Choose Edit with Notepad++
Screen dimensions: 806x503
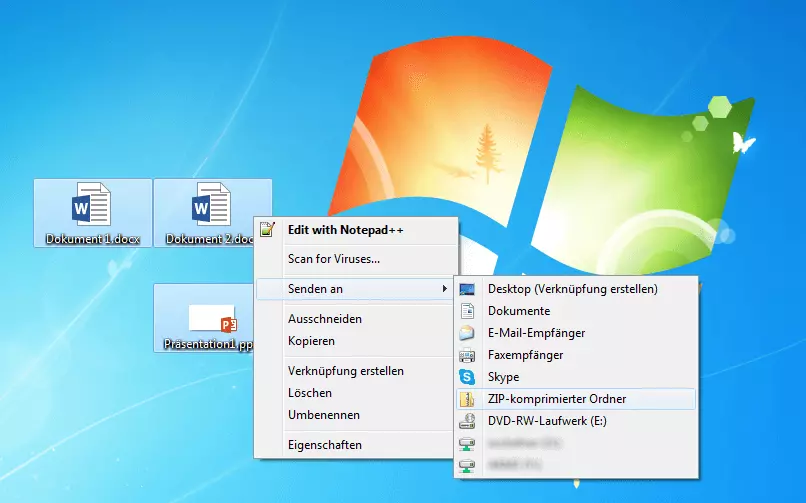pos(356,230)
